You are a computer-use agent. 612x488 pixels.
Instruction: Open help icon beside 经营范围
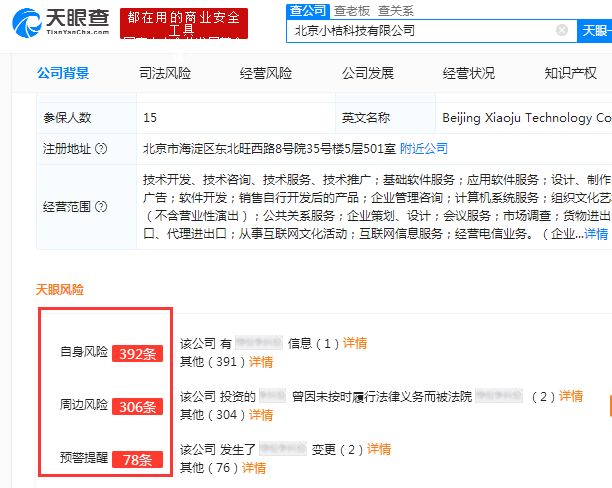[x=101, y=207]
